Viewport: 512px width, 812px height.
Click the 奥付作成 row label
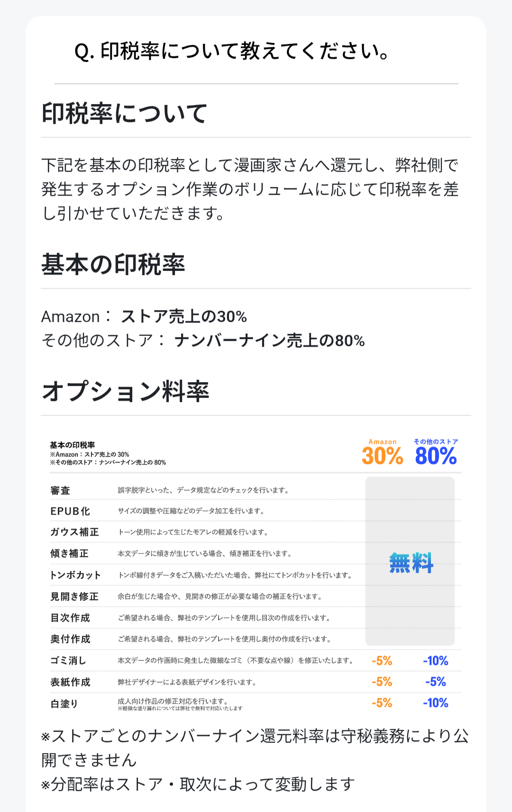click(70, 639)
